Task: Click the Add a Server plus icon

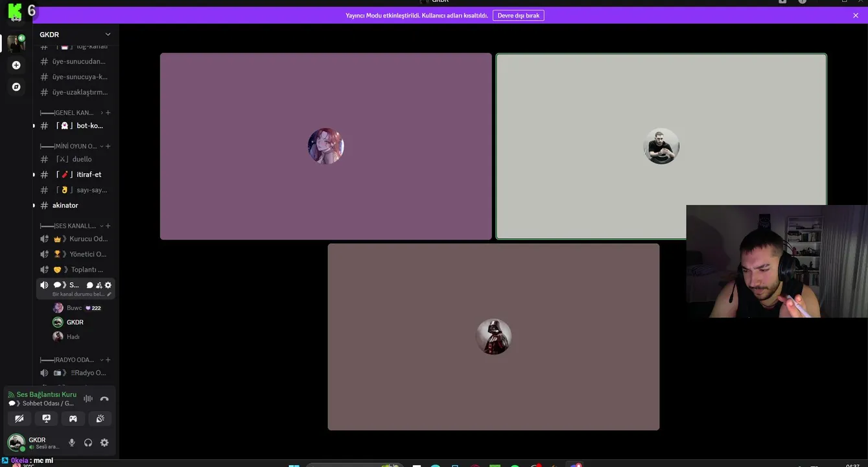Action: (x=16, y=66)
